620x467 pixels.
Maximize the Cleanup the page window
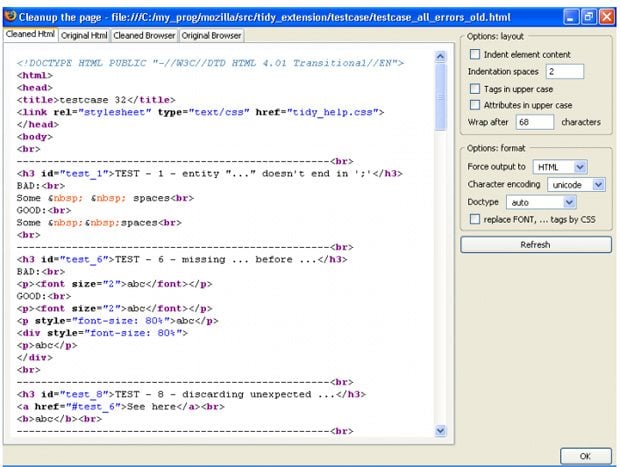588,17
